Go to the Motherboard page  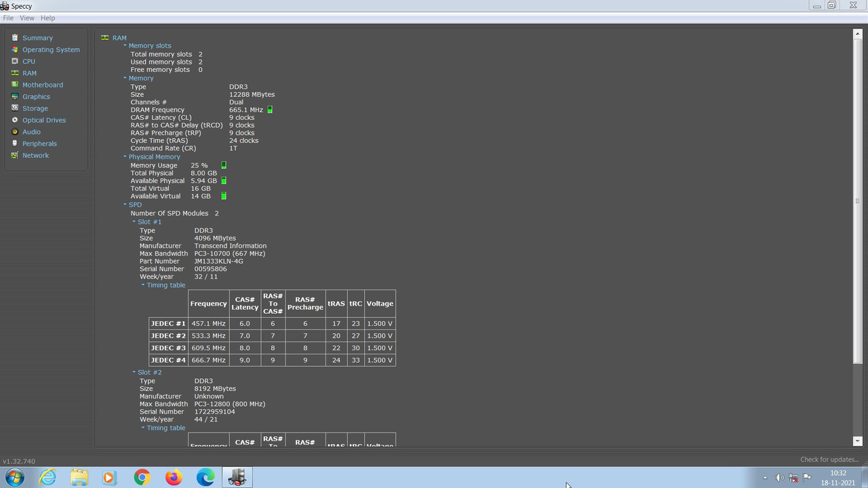pos(43,85)
